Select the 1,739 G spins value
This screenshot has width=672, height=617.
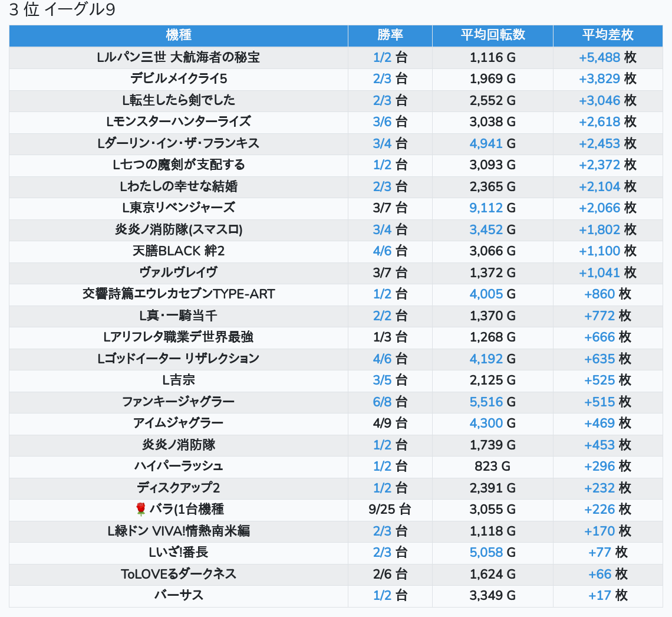coord(493,445)
